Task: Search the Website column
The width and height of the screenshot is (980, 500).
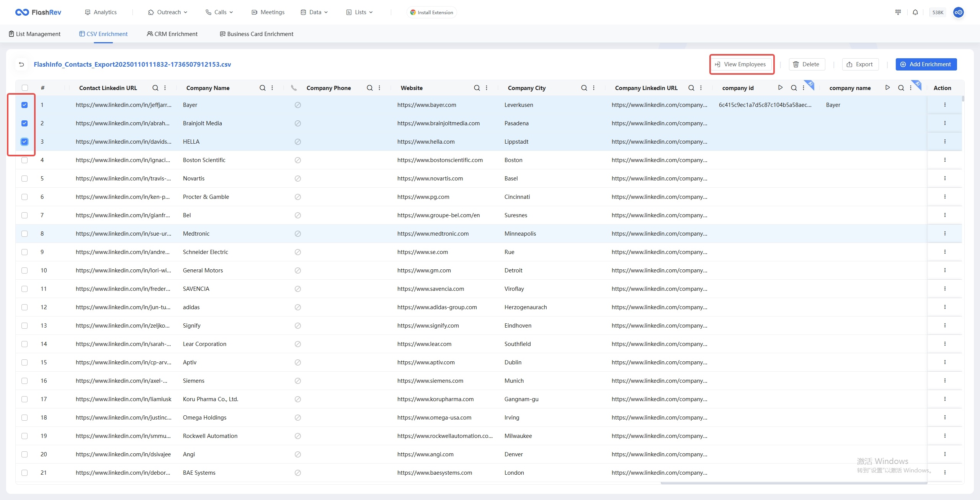Action: click(477, 88)
